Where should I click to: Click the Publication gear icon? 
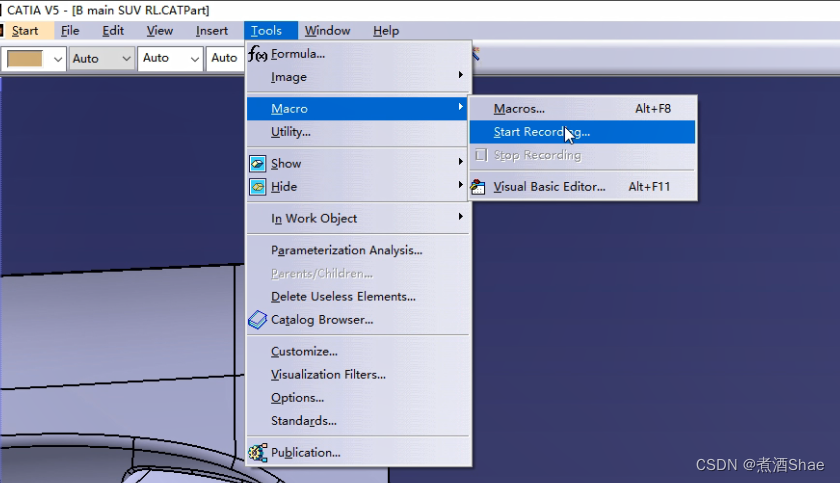click(x=258, y=452)
